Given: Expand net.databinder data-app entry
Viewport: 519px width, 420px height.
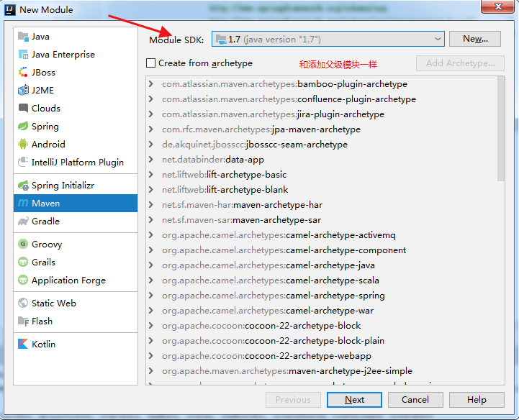Looking at the screenshot, I should pos(151,160).
